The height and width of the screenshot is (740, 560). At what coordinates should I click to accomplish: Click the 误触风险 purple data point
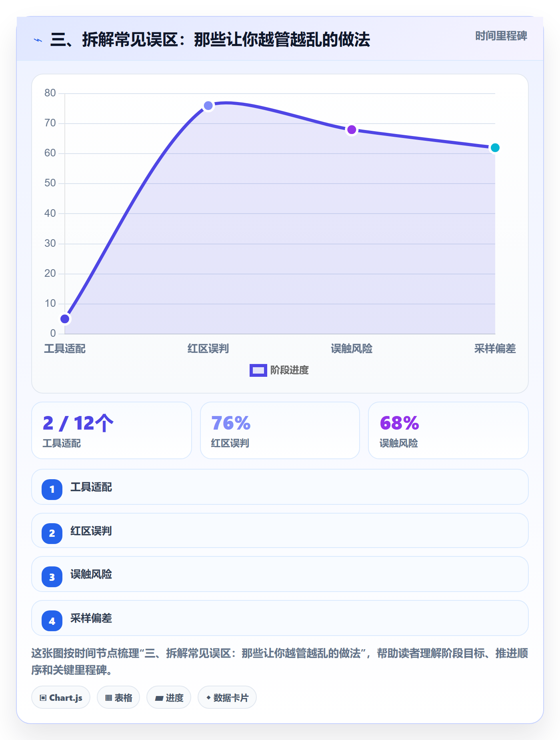[352, 130]
